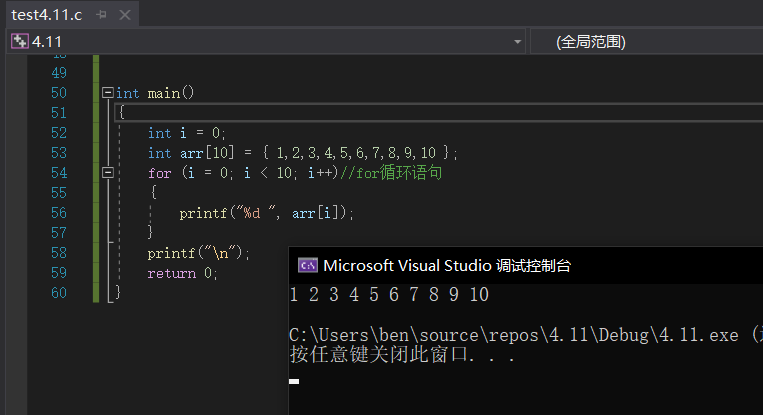Collapse the for loop code block
Viewport: 763px width, 415px height.
[108, 173]
